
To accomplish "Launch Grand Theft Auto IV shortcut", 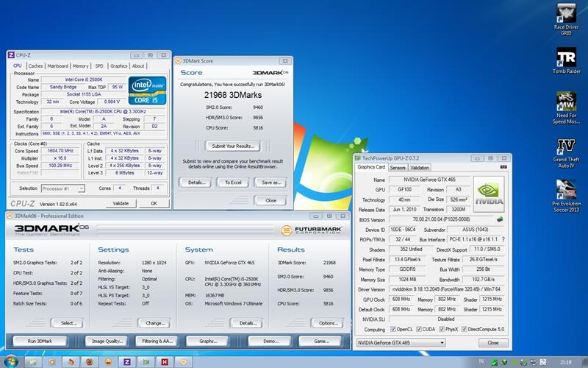I will [566, 153].
